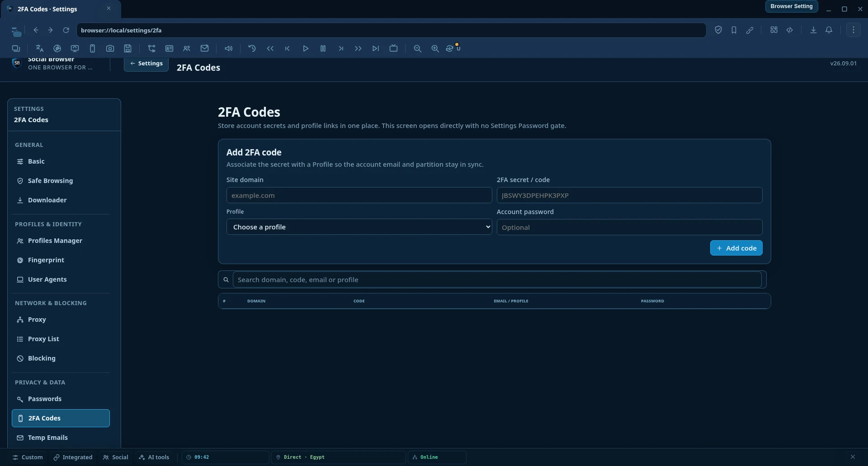Click the pause button in toolbar
Screen dimensions: 868x466
tap(323, 48)
